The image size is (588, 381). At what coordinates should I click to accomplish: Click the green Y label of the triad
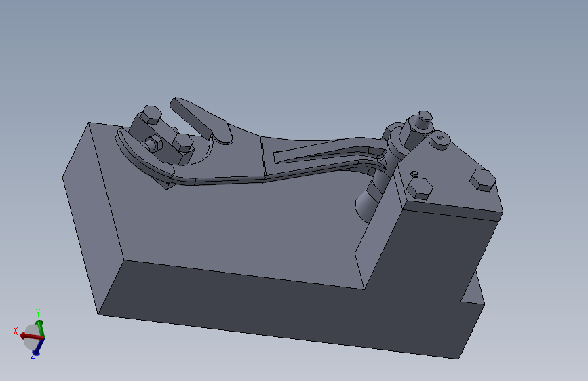pyautogui.click(x=38, y=313)
